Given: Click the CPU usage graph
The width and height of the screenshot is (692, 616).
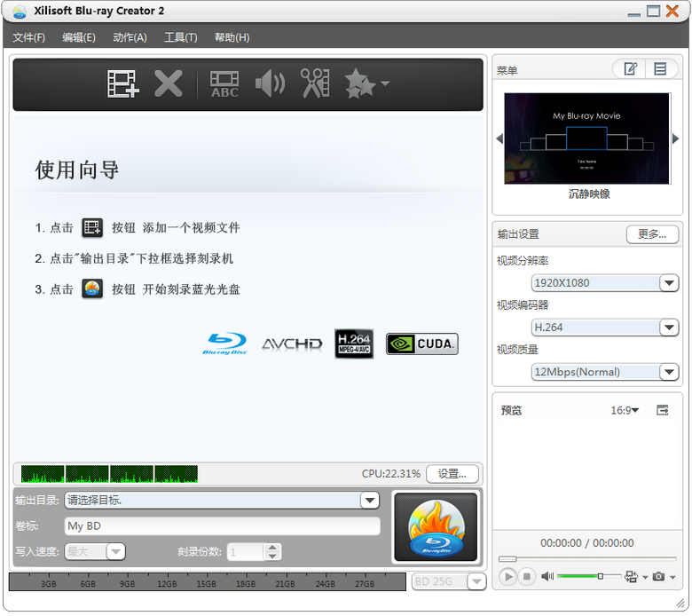Looking at the screenshot, I should pyautogui.click(x=109, y=474).
